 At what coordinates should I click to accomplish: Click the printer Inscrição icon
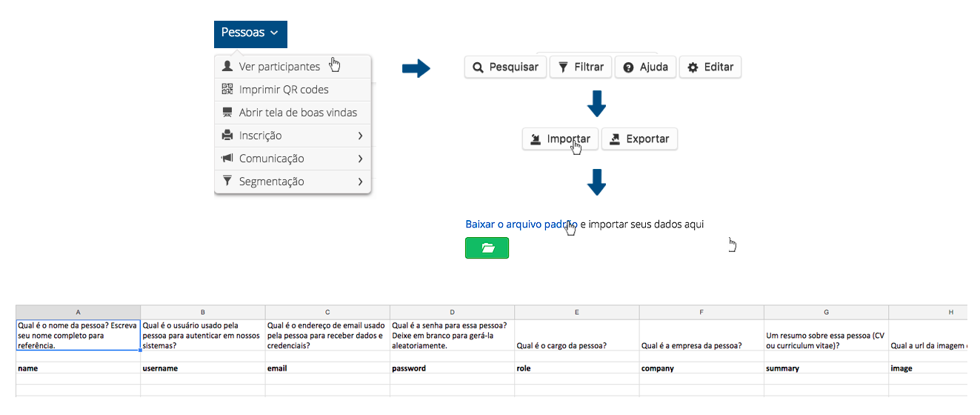227,136
